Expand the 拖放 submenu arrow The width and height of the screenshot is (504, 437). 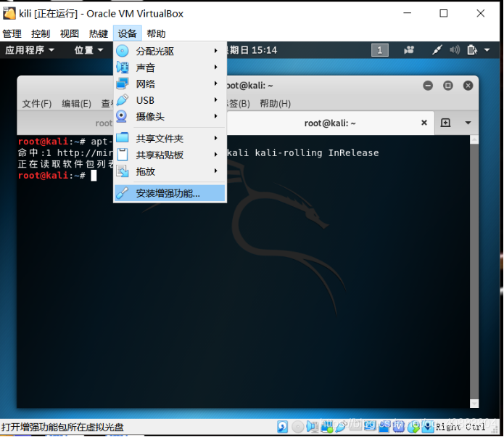(216, 171)
